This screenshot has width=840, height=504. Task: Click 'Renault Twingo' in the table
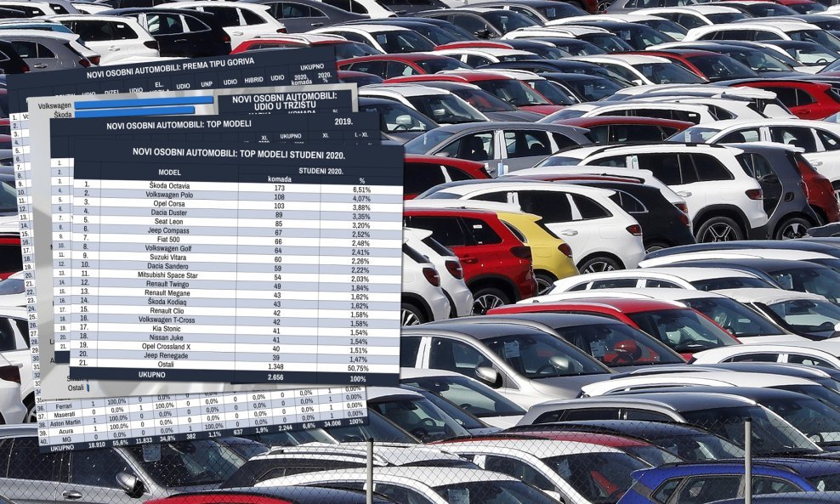167,284
